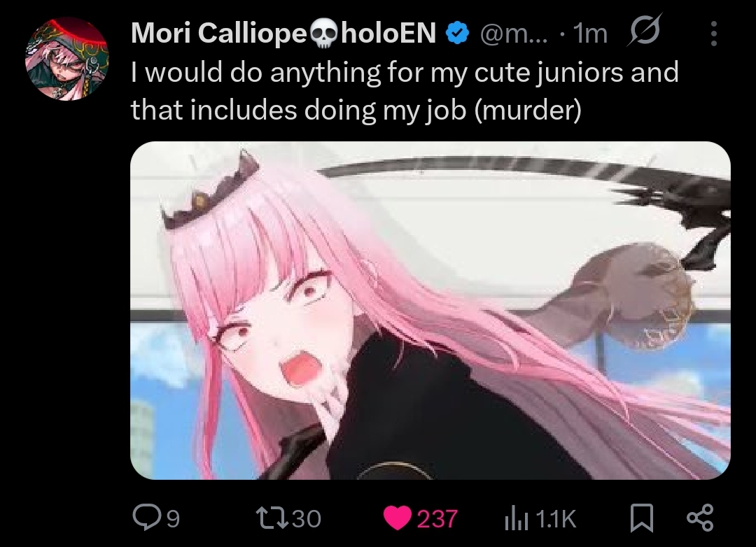Viewport: 756px width, 547px height.
Task: Open the attached pink-haired anime image
Action: 430,311
